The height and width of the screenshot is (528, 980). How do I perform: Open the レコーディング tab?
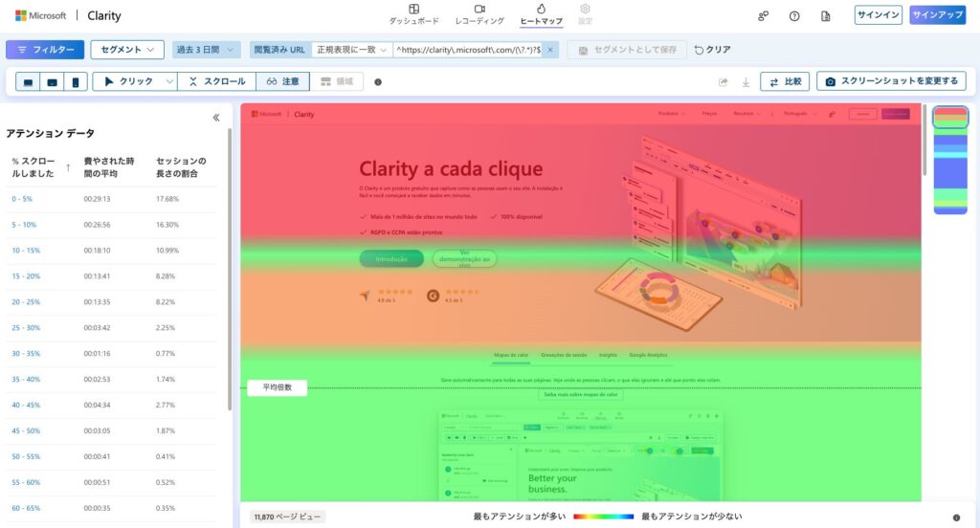click(x=479, y=14)
